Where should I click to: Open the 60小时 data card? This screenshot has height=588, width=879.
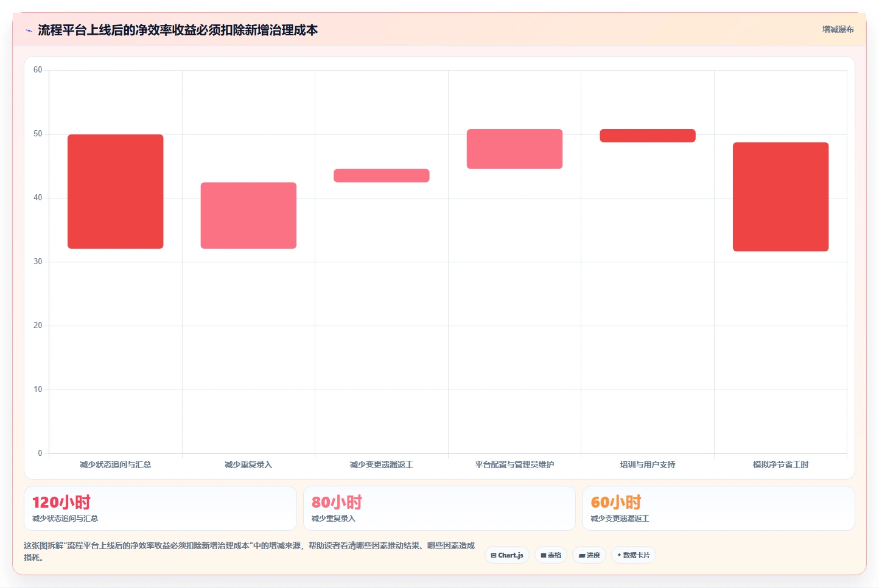(718, 508)
